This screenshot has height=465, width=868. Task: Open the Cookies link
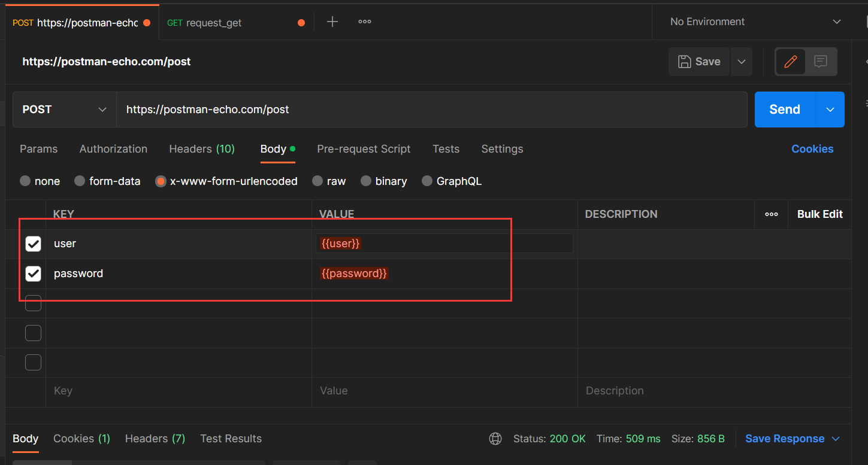click(x=812, y=149)
